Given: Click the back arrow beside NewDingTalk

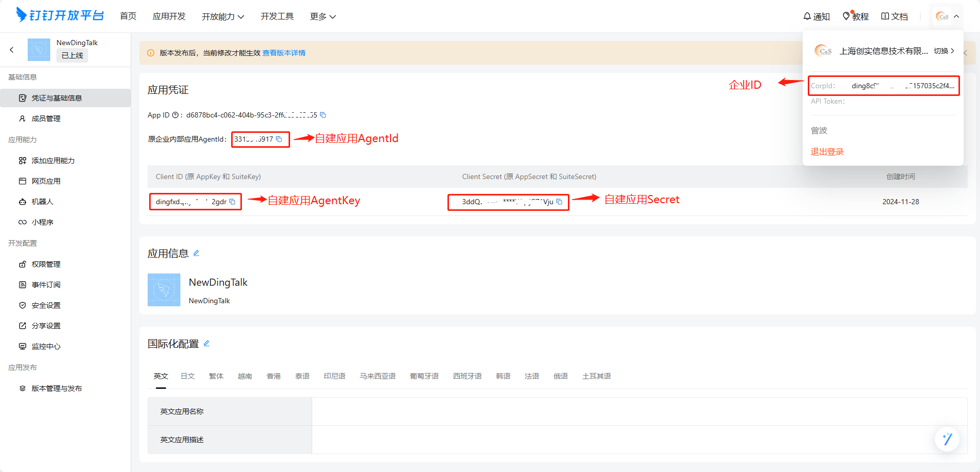Looking at the screenshot, I should click(x=12, y=50).
